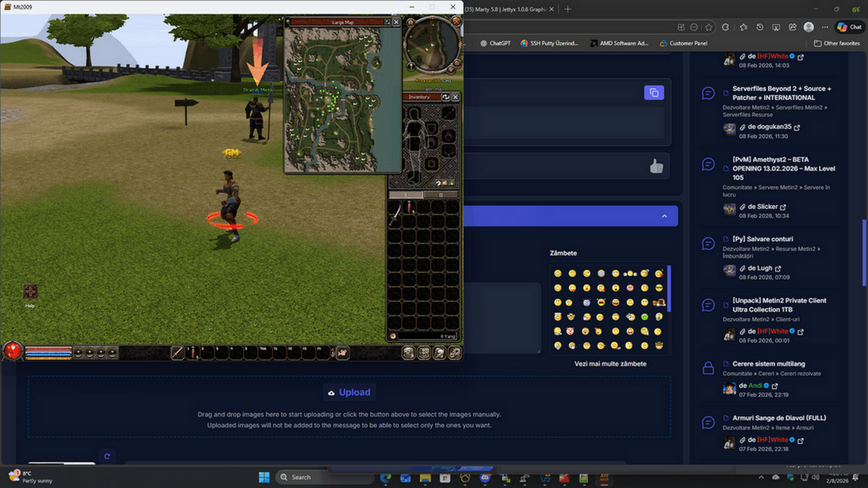Open the Other favorites folder
Viewport: 868px width, 488px height.
(x=836, y=43)
